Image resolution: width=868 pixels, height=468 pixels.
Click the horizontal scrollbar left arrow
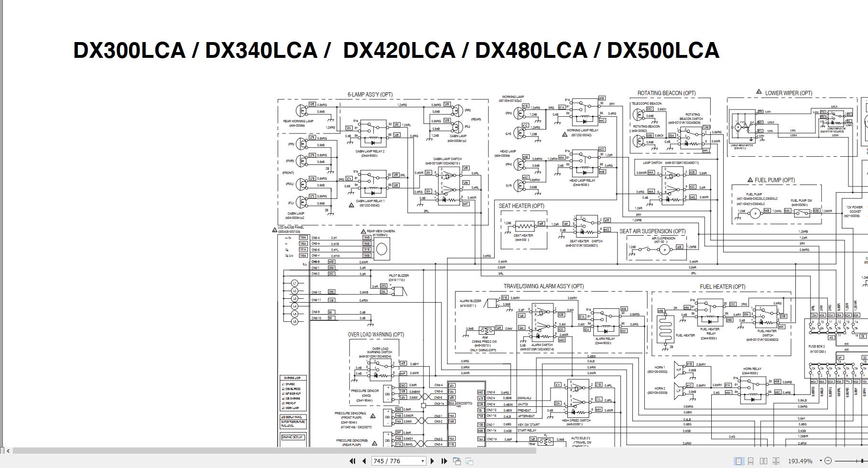[8, 450]
